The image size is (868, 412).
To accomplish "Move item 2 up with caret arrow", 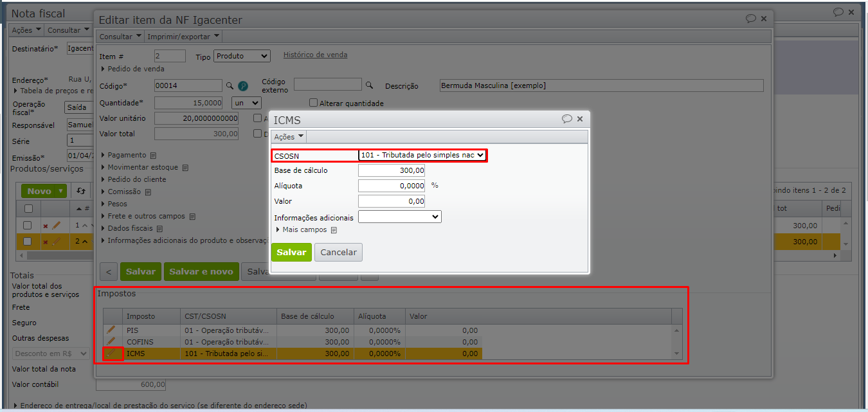I will pos(85,242).
